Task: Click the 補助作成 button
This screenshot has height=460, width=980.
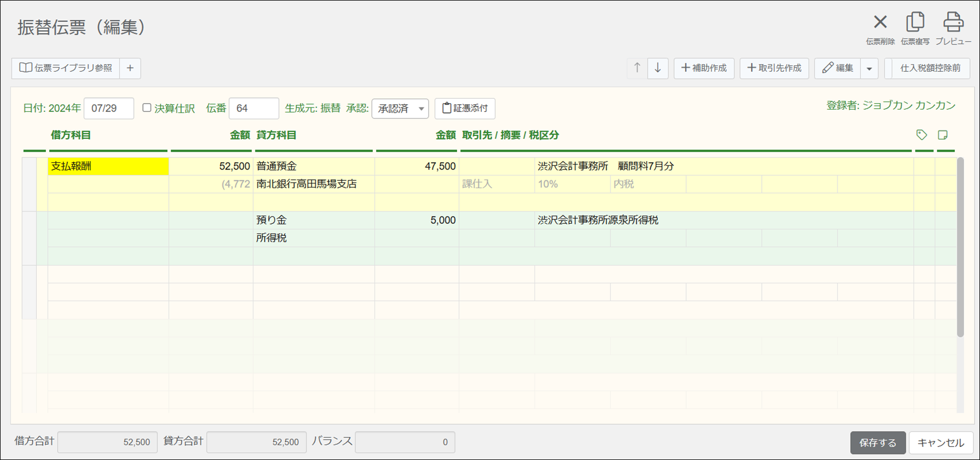Action: [704, 68]
